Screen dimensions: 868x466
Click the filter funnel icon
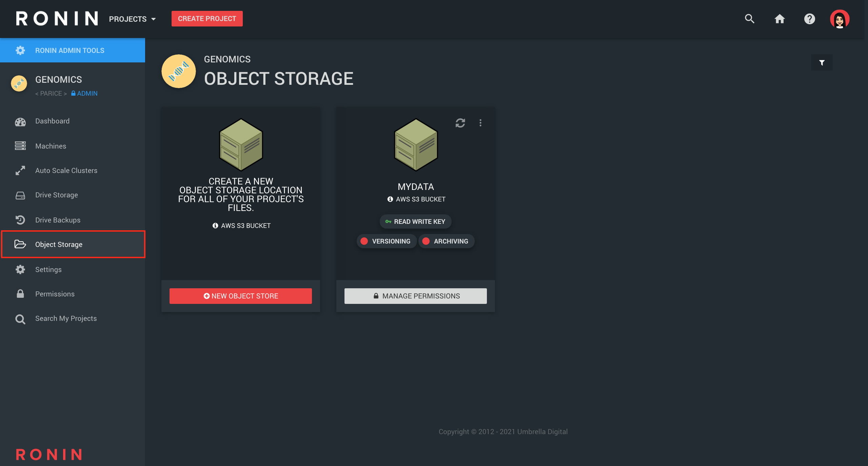pos(822,63)
